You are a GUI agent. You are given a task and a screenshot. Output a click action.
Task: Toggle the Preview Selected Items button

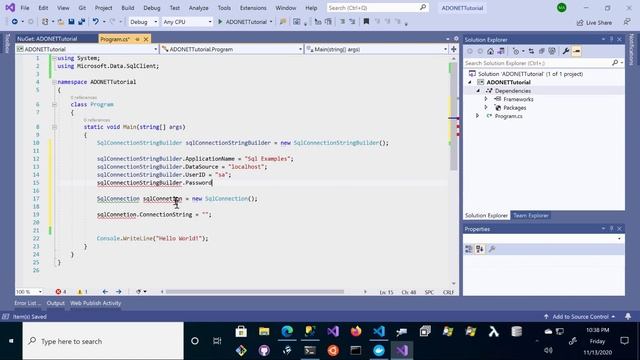576,51
